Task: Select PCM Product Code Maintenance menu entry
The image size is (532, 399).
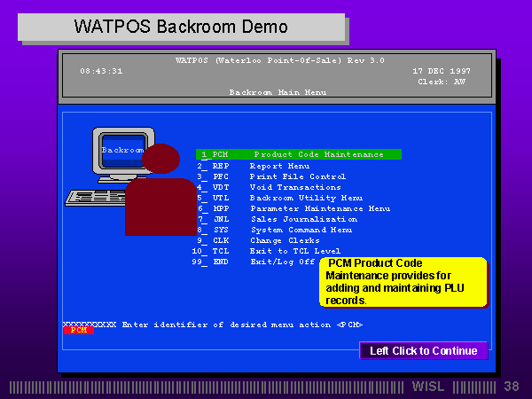Action: [299, 154]
